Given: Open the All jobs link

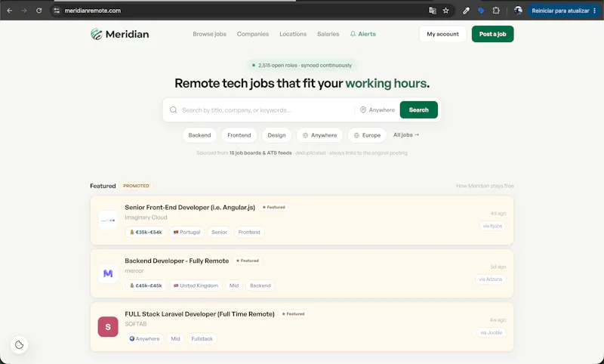Looking at the screenshot, I should click(406, 135).
